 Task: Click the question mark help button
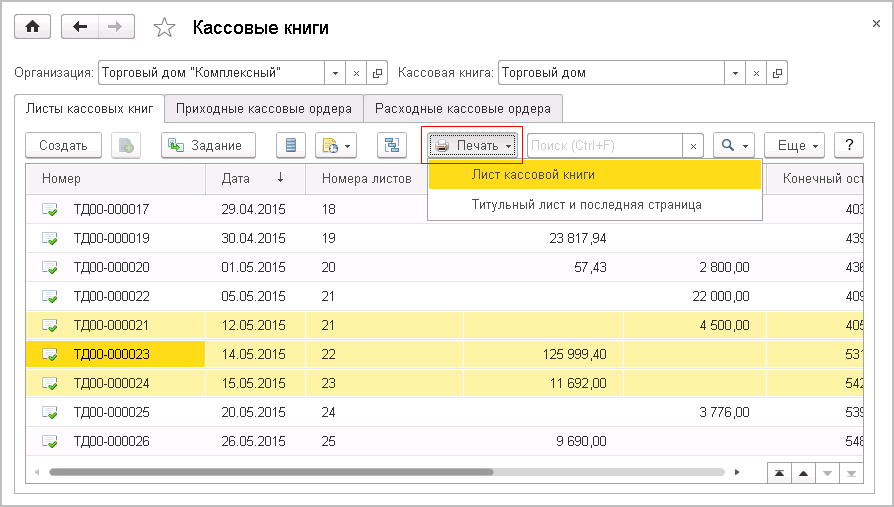coord(848,145)
